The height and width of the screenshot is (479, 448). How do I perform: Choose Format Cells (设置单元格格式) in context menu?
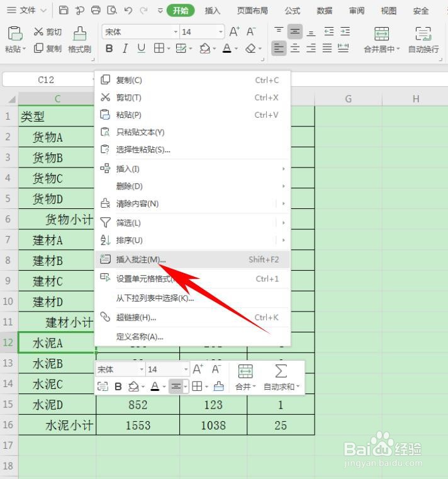(x=193, y=279)
